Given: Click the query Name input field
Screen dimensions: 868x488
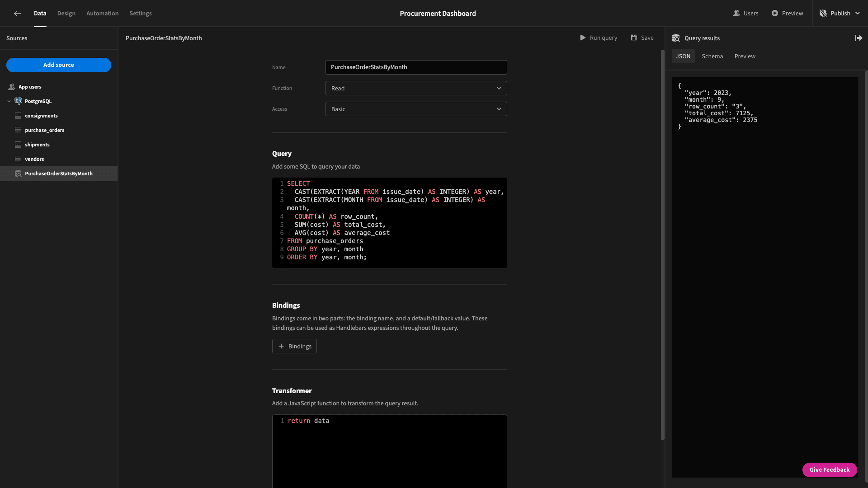Looking at the screenshot, I should pyautogui.click(x=416, y=67).
